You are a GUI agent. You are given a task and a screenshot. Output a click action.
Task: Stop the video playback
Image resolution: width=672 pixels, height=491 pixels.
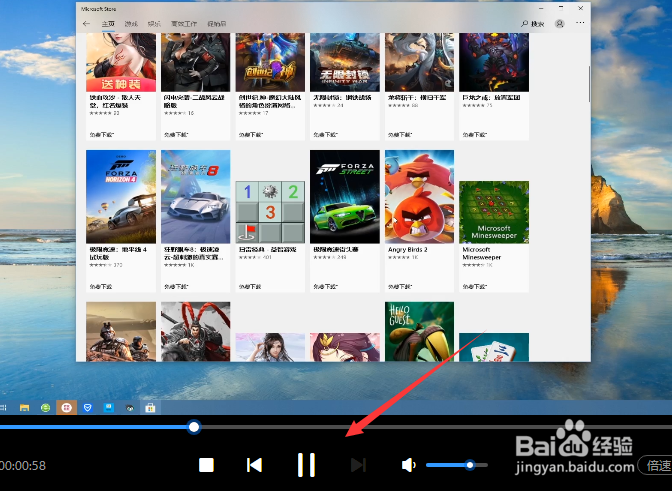click(x=206, y=465)
